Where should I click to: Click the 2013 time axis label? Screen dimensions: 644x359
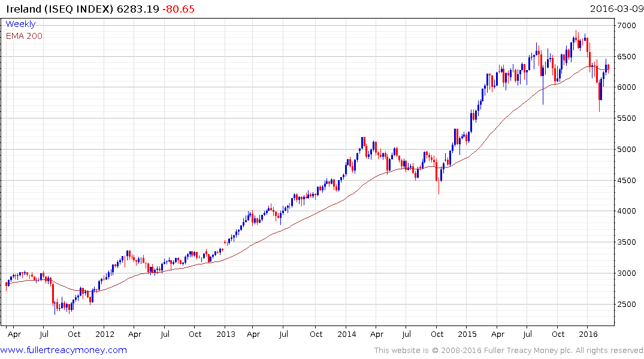click(x=225, y=334)
